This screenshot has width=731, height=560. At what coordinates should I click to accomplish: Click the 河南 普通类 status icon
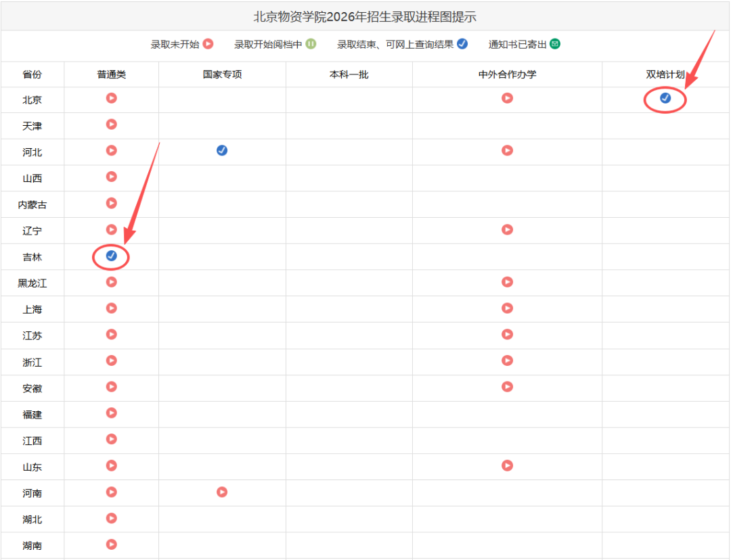(112, 492)
